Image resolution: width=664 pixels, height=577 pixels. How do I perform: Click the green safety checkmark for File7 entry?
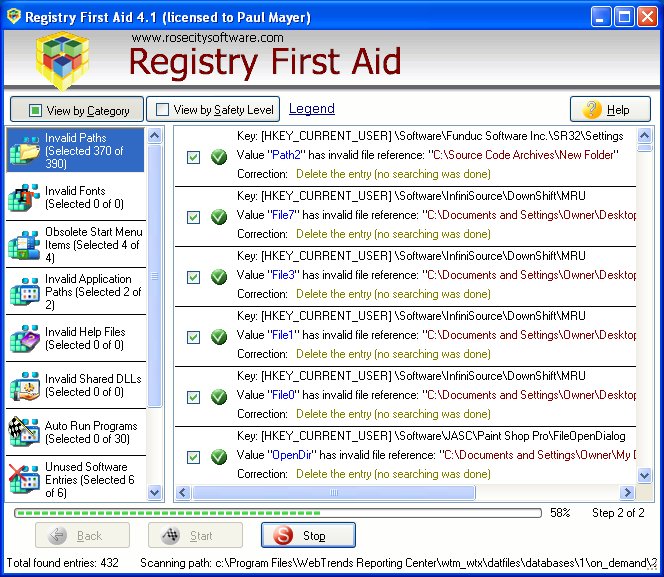point(219,217)
